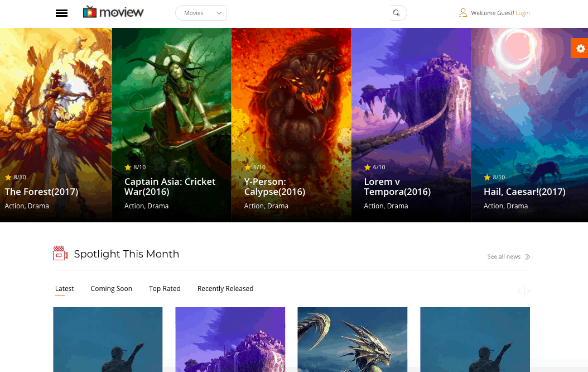Open the orange settings gear panel
The height and width of the screenshot is (372, 588).
580,48
